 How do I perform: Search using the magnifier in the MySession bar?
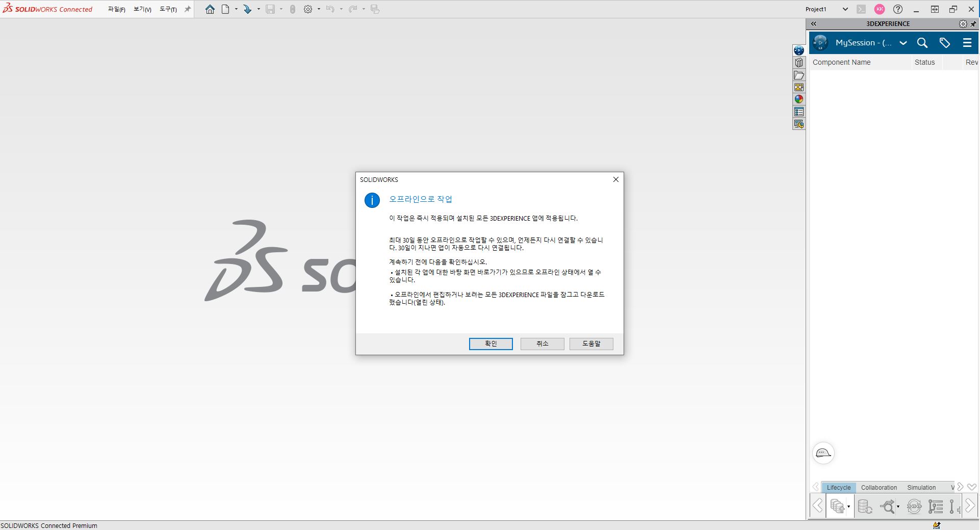(922, 43)
